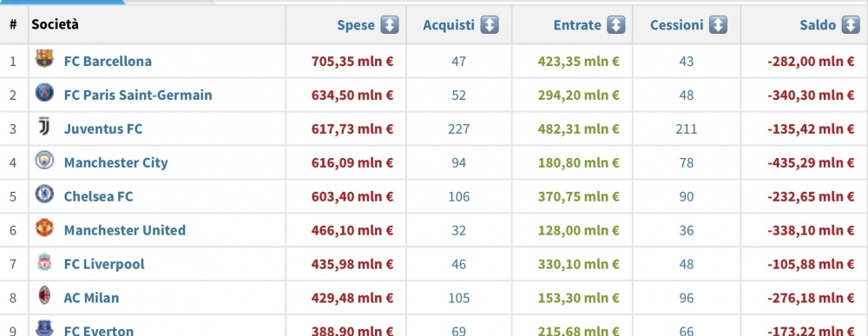Open the FC Barcellona club link
This screenshot has height=336, width=868.
(108, 61)
